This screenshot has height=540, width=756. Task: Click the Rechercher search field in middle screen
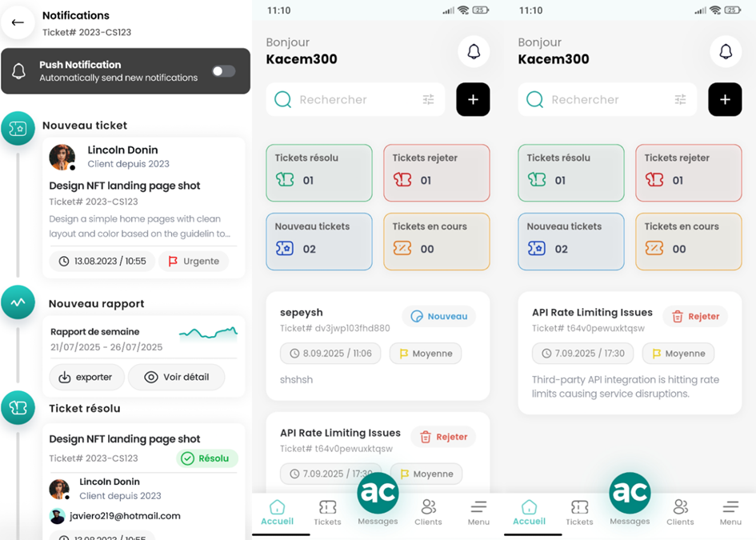[355, 99]
